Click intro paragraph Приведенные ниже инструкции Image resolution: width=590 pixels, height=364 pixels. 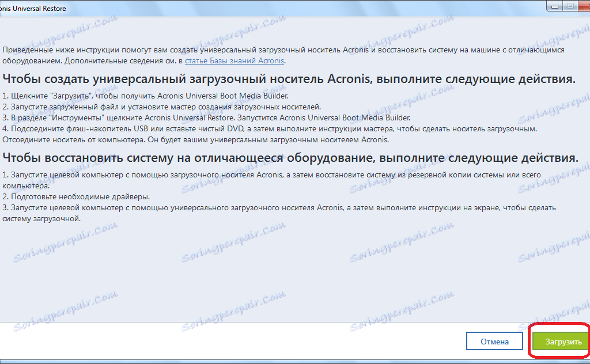pos(283,55)
